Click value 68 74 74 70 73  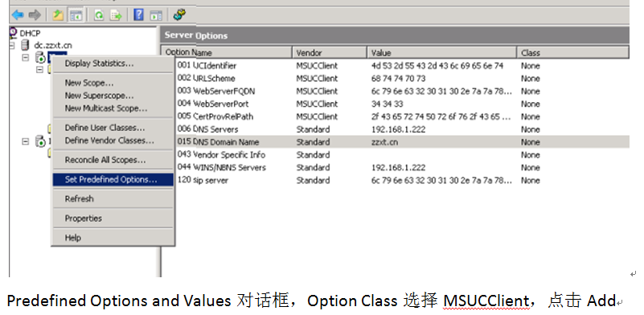coord(399,79)
